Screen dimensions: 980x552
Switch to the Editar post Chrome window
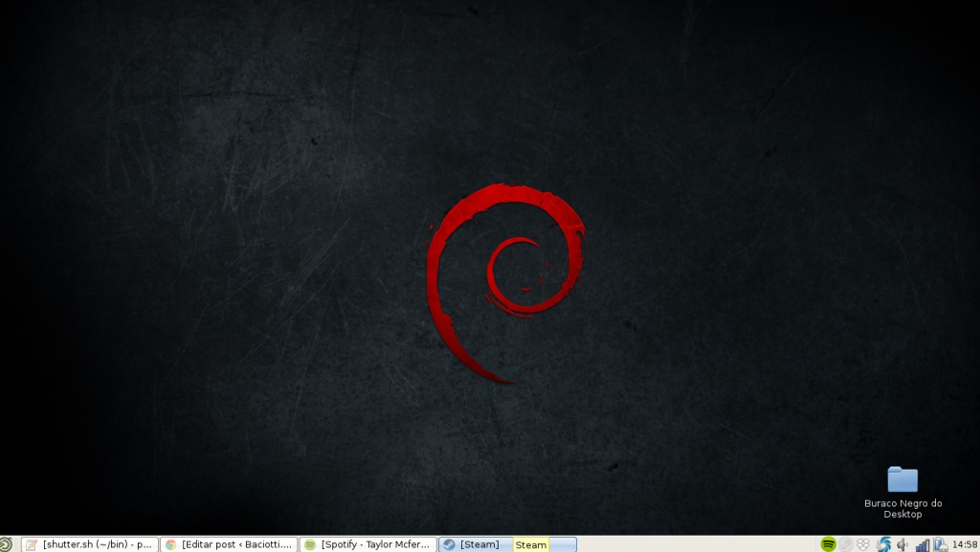click(x=230, y=544)
